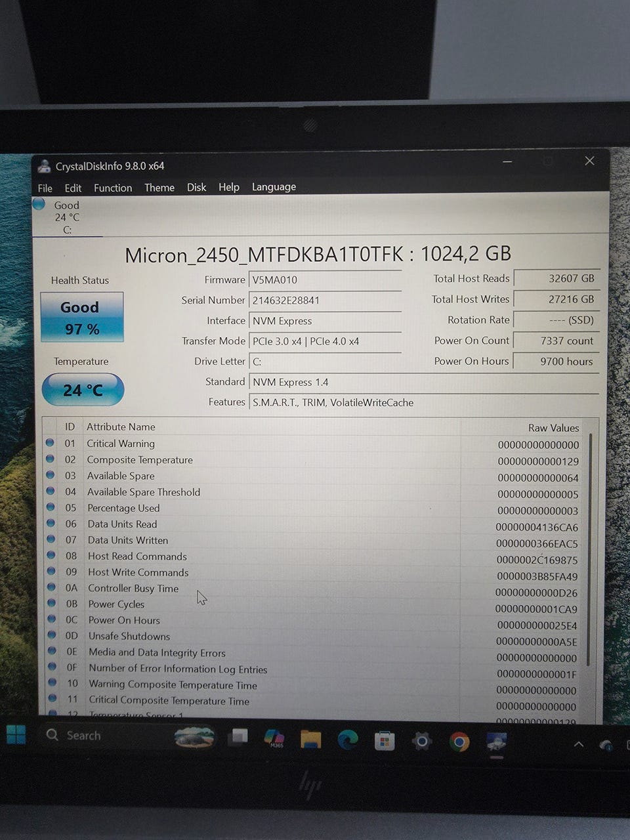
Task: Click the Power On Count value 7337 count
Action: coord(556,341)
